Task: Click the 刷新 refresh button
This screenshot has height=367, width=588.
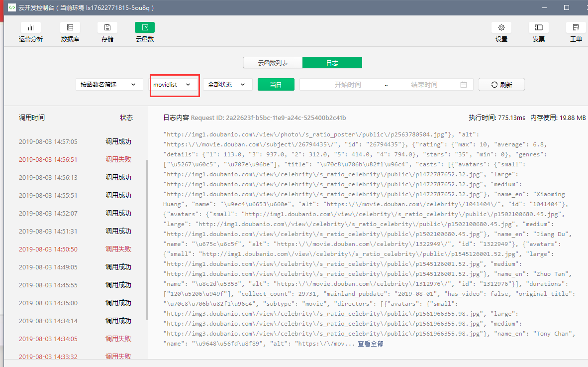Action: click(501, 85)
